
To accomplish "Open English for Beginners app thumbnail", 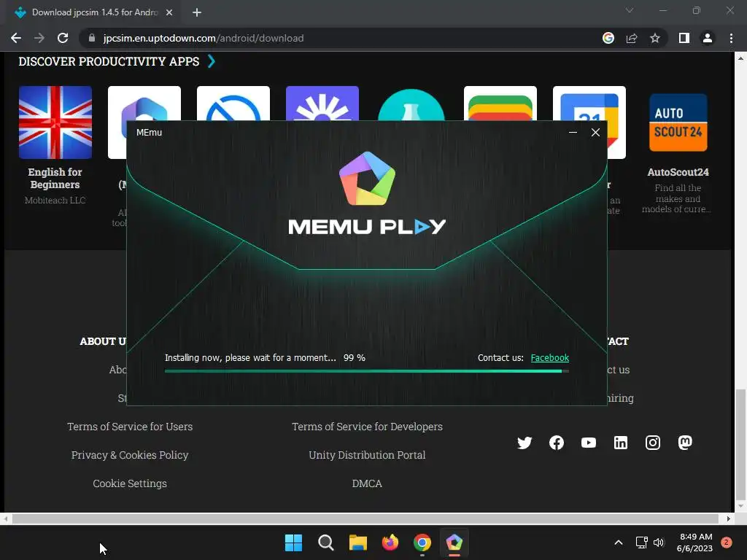I will 55,122.
